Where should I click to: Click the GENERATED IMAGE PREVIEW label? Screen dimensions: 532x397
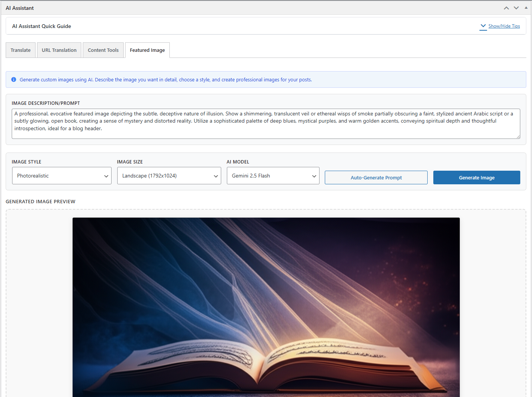(x=40, y=201)
